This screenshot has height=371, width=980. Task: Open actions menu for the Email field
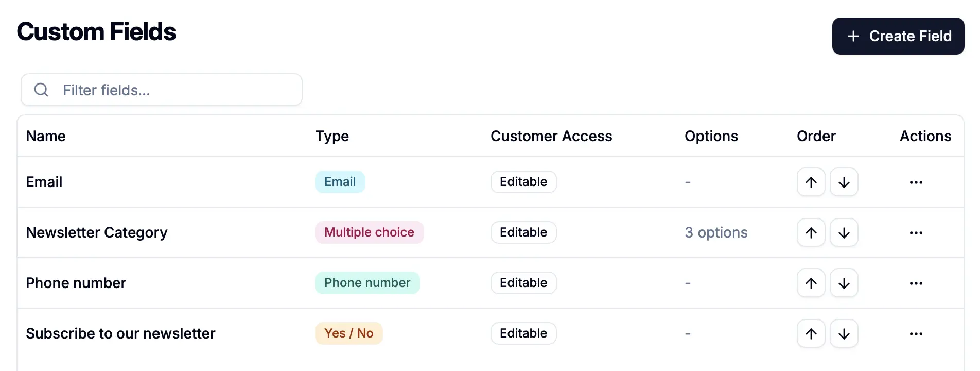[x=916, y=182]
